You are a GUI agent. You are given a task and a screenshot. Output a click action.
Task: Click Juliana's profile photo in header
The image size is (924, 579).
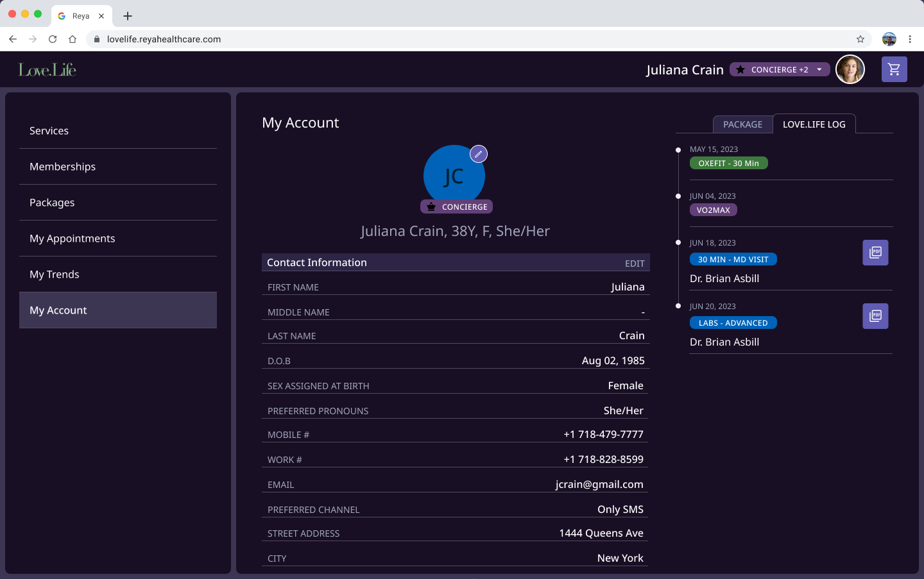[850, 69]
